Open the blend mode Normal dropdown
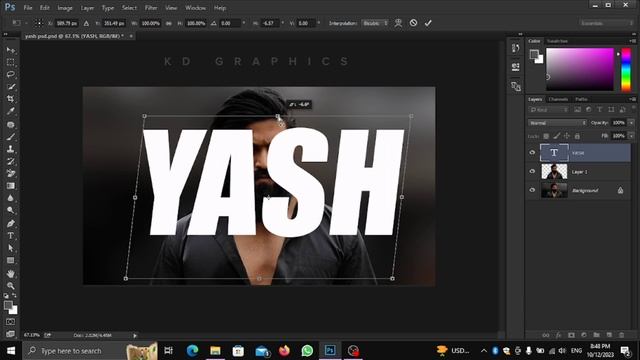640x360 pixels. (557, 123)
